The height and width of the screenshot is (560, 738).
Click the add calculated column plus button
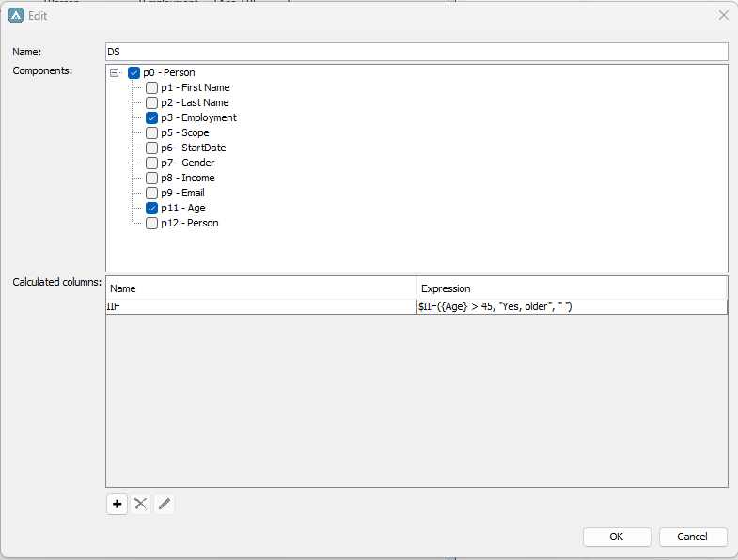coord(118,504)
